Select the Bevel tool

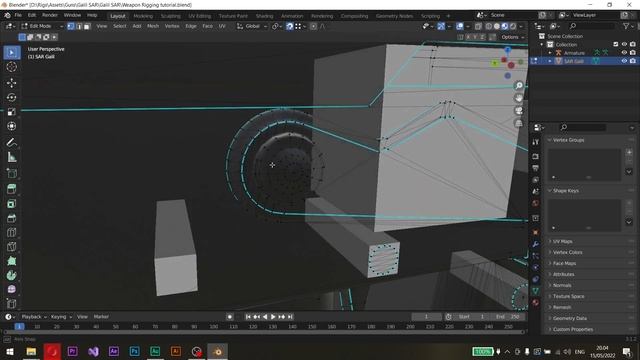pyautogui.click(x=11, y=218)
